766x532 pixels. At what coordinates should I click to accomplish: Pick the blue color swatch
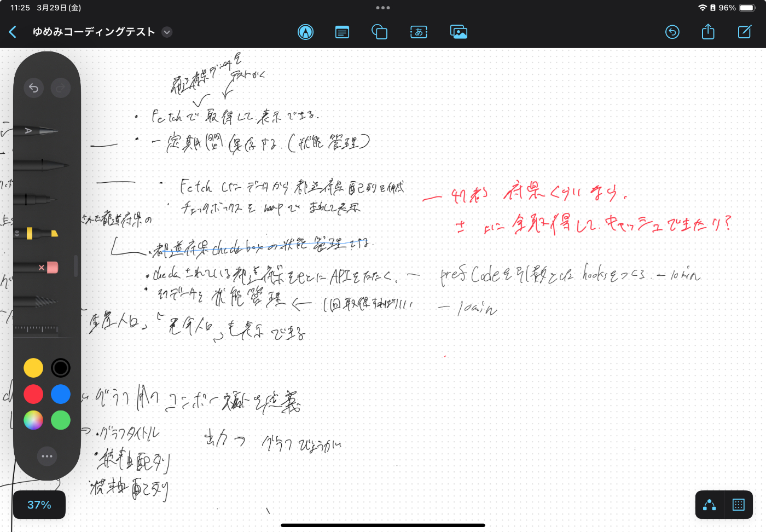click(x=61, y=394)
